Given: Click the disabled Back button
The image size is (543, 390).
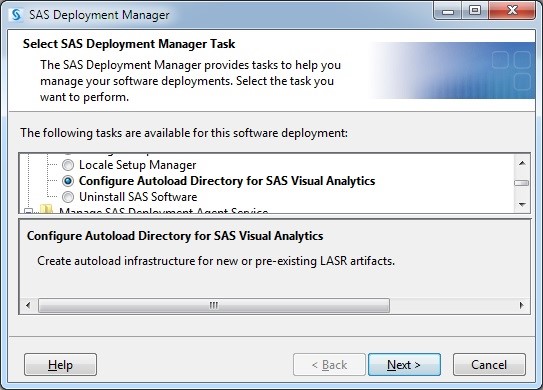Looking at the screenshot, I should click(x=329, y=364).
